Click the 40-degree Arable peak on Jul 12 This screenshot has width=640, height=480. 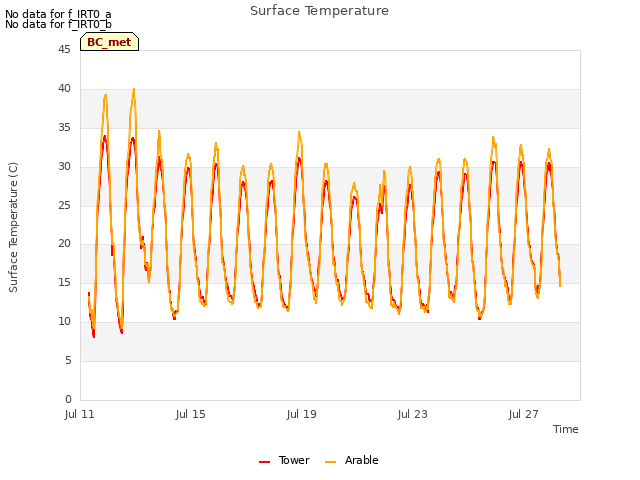pyautogui.click(x=133, y=89)
